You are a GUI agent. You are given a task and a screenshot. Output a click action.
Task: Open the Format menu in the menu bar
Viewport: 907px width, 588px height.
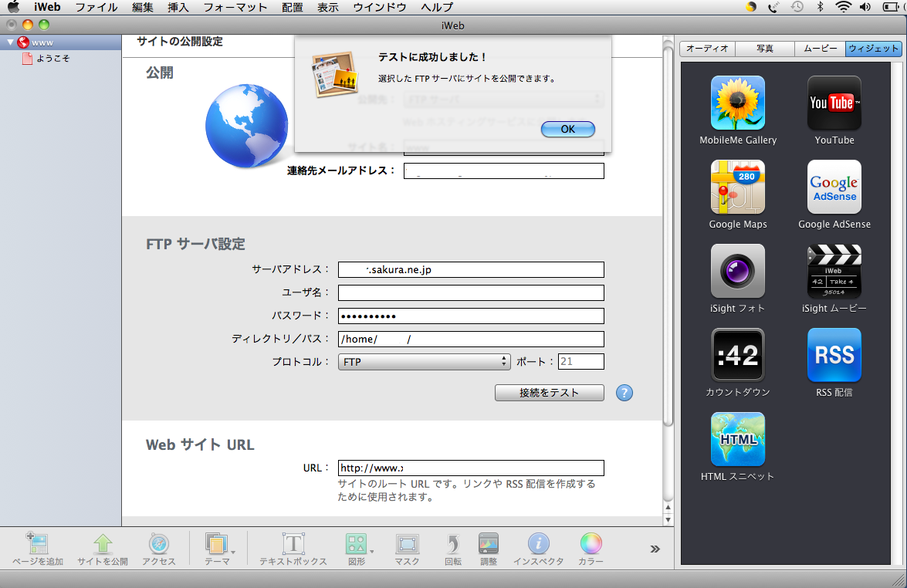point(235,7)
